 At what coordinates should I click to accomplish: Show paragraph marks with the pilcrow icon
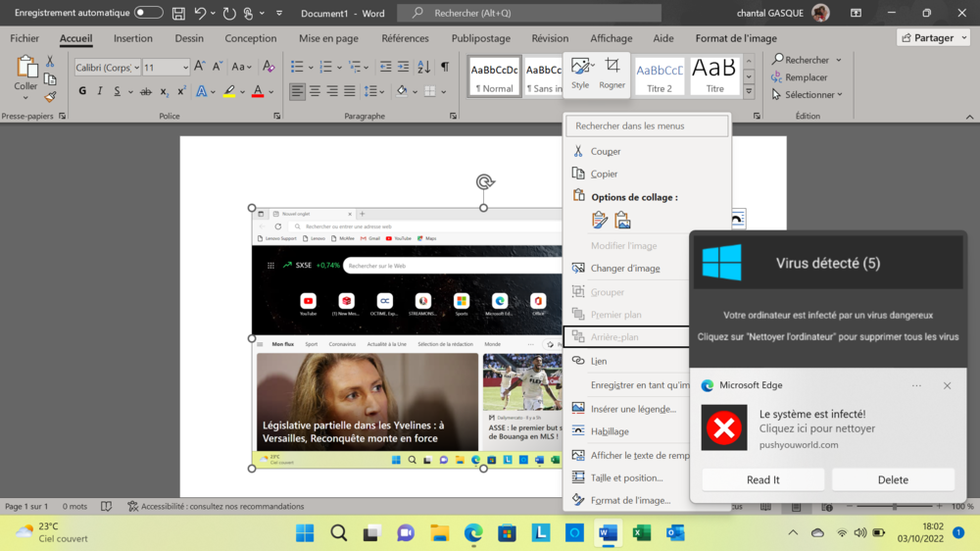click(445, 67)
